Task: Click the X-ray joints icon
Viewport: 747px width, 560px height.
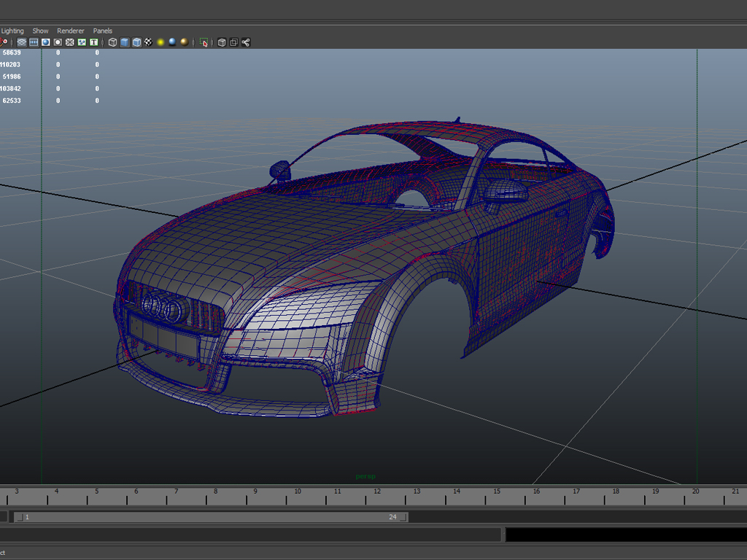Action: (246, 42)
